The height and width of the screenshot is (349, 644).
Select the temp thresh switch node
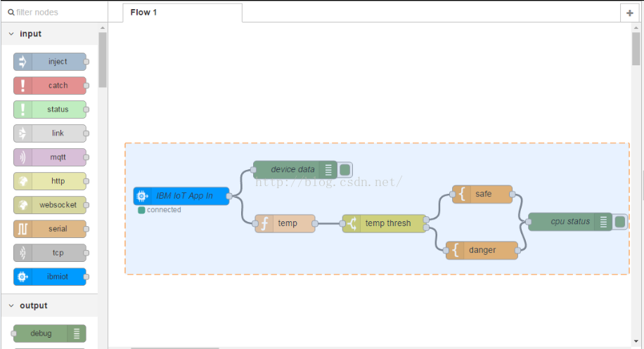[385, 223]
